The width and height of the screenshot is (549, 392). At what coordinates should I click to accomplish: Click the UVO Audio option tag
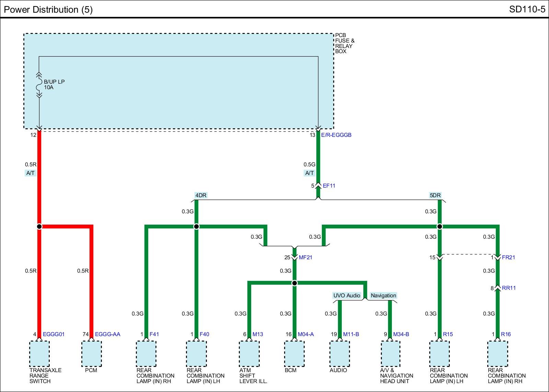coord(347,296)
